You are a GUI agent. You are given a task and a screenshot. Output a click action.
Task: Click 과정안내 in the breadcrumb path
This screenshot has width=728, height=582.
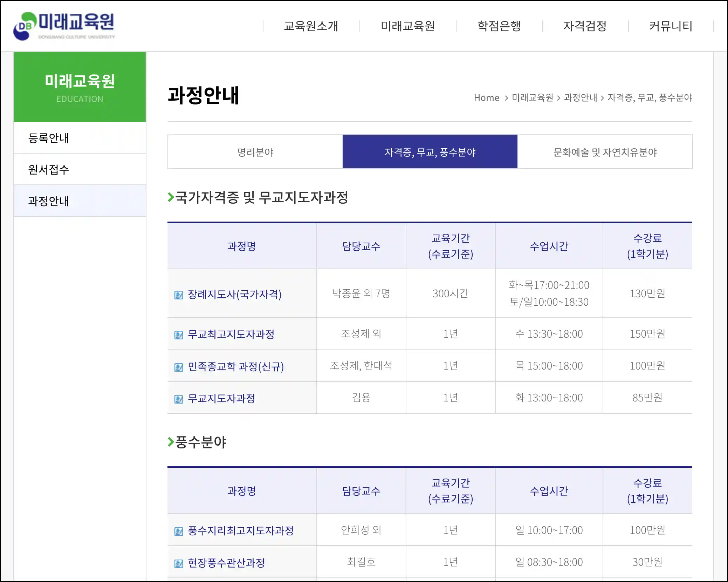580,98
